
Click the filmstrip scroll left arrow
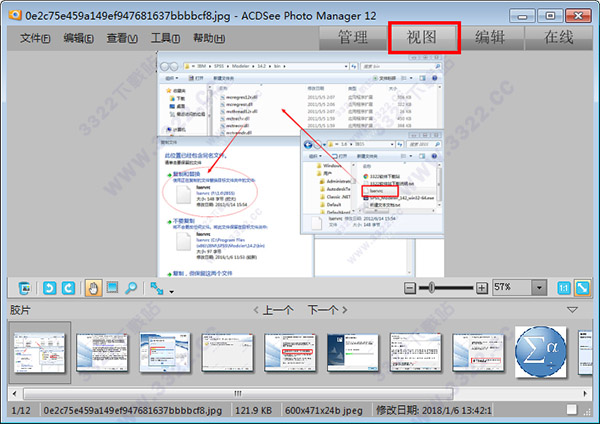pos(15,393)
